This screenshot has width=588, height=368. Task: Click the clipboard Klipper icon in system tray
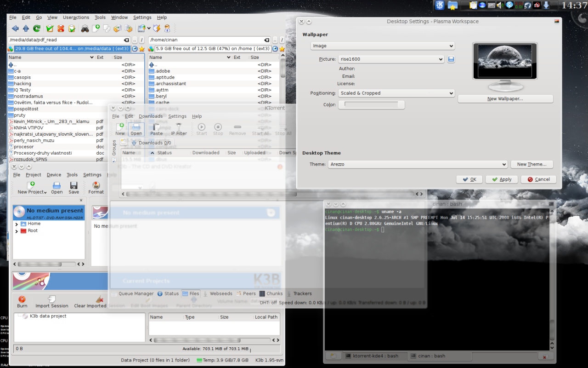click(x=473, y=6)
